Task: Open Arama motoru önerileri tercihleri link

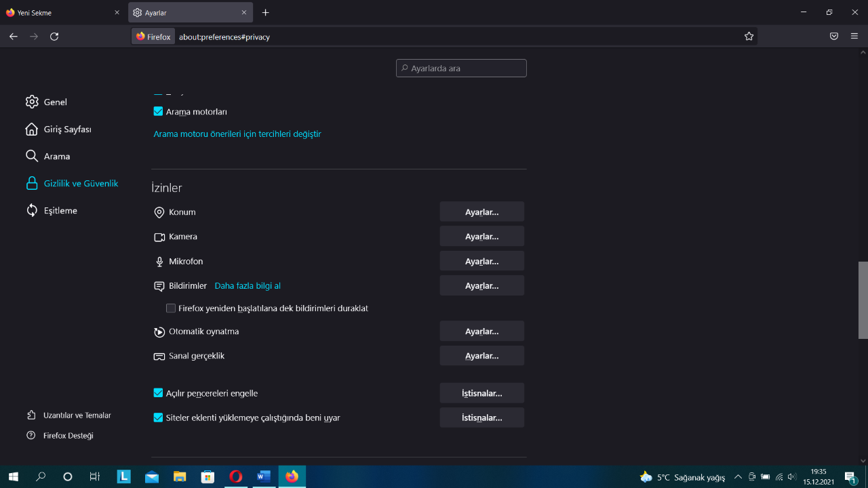Action: coord(237,134)
